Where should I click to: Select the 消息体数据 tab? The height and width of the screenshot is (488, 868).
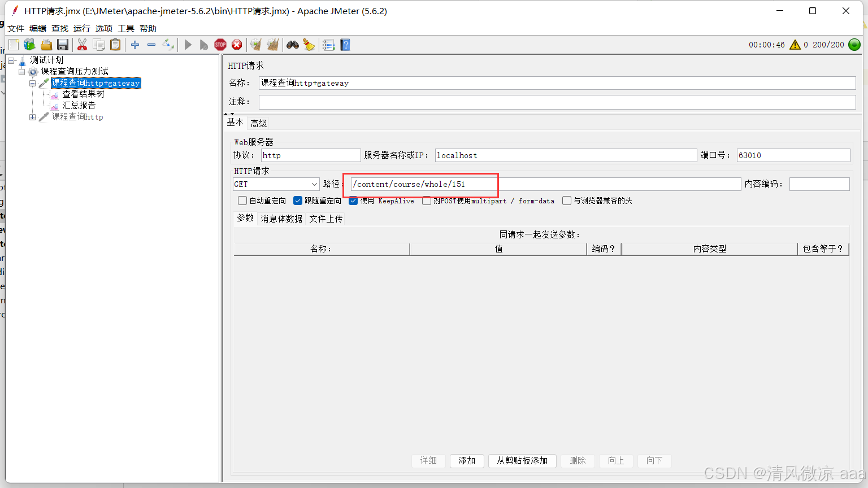(x=281, y=219)
